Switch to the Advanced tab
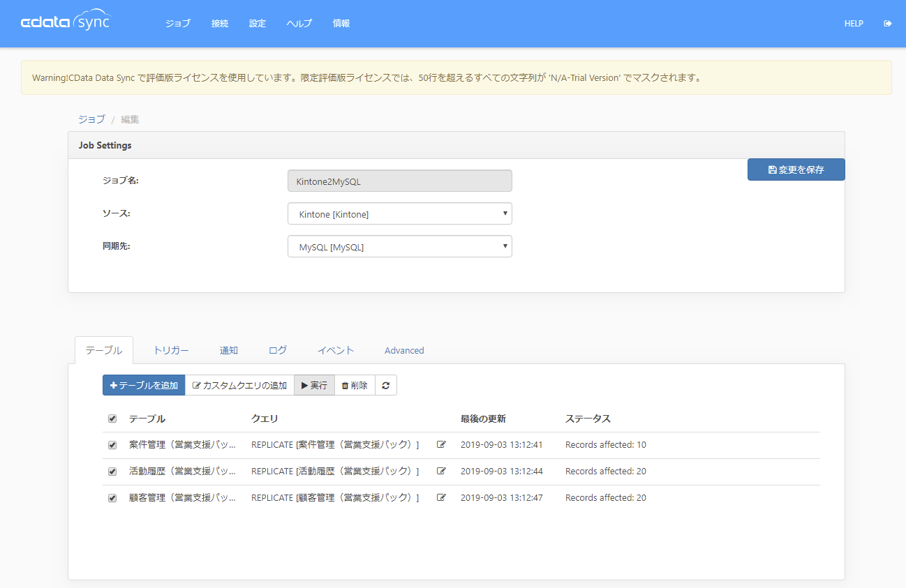The image size is (906, 588). (404, 350)
